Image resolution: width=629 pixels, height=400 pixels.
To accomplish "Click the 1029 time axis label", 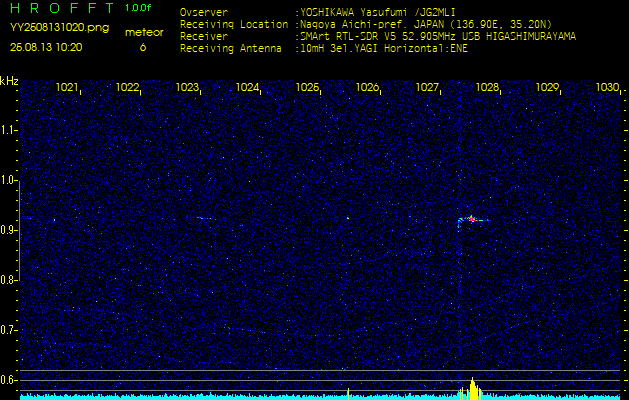I will point(547,87).
